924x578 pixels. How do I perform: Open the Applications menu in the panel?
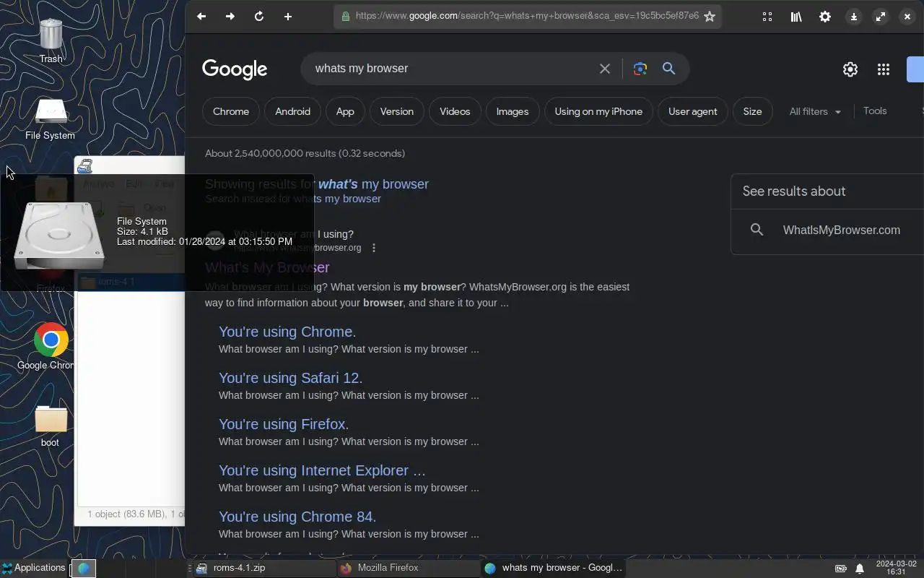click(x=34, y=568)
